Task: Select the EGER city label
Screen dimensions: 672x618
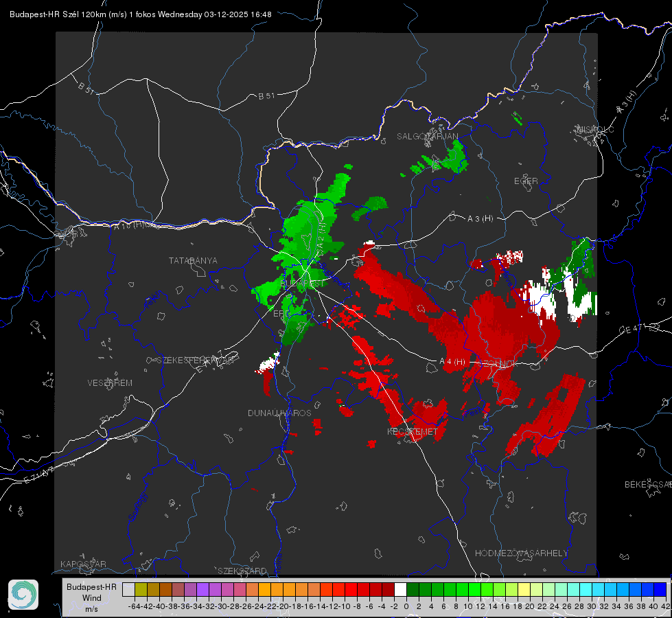Action: [526, 181]
